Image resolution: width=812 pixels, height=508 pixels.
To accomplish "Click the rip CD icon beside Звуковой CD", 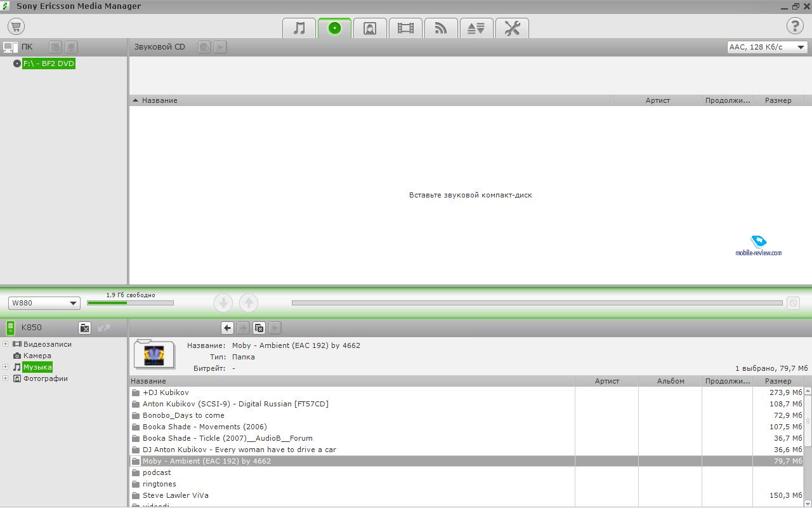I will (204, 47).
